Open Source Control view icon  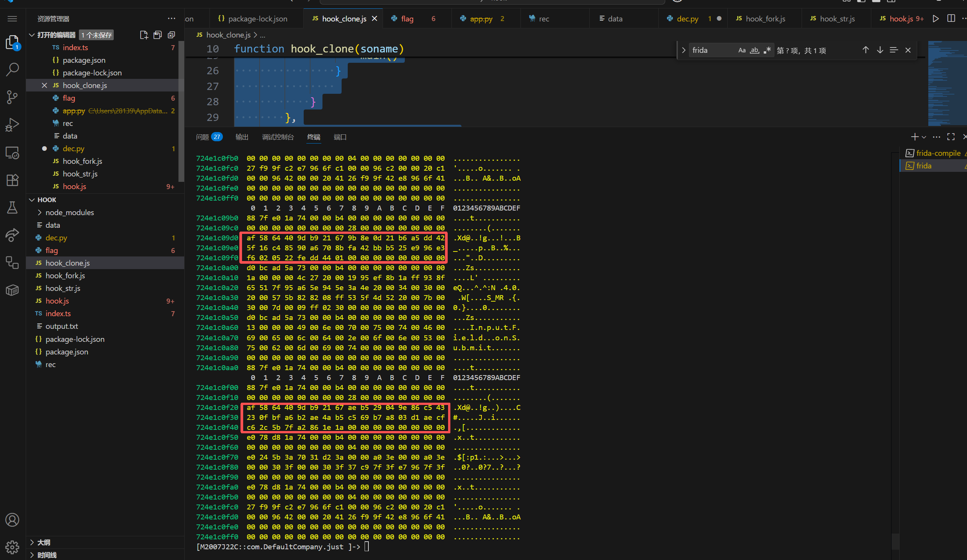click(12, 97)
